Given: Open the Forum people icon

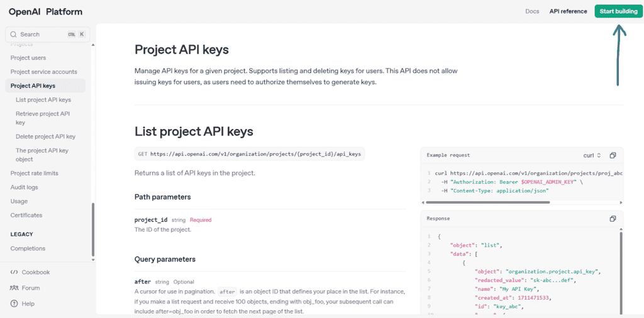Looking at the screenshot, I should (x=14, y=288).
